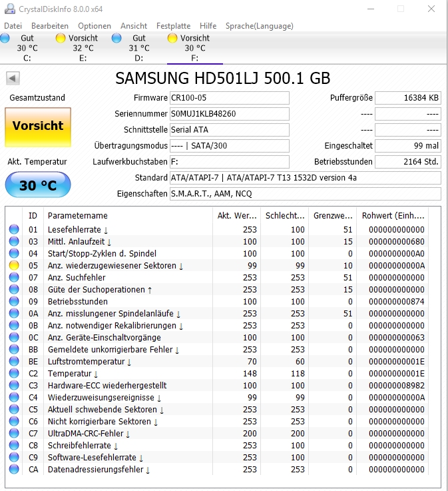The image size is (448, 491).
Task: Click status orb of Aktuell schwebende Sektoren row
Action: pos(14,410)
